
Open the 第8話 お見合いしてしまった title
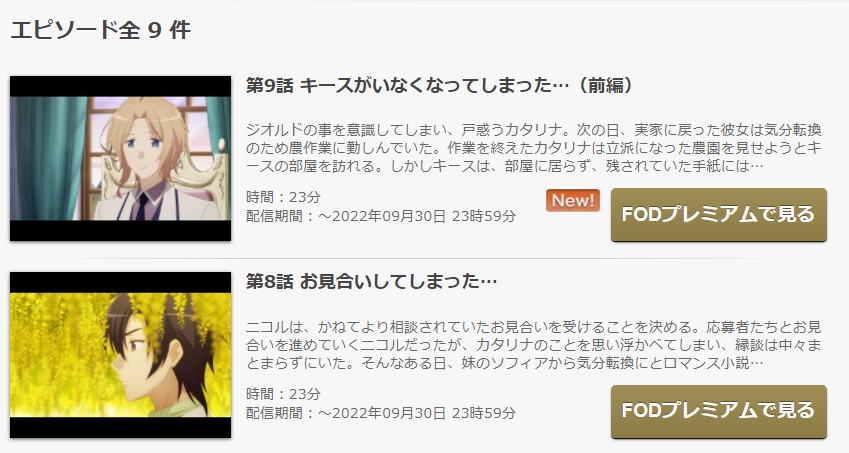371,281
